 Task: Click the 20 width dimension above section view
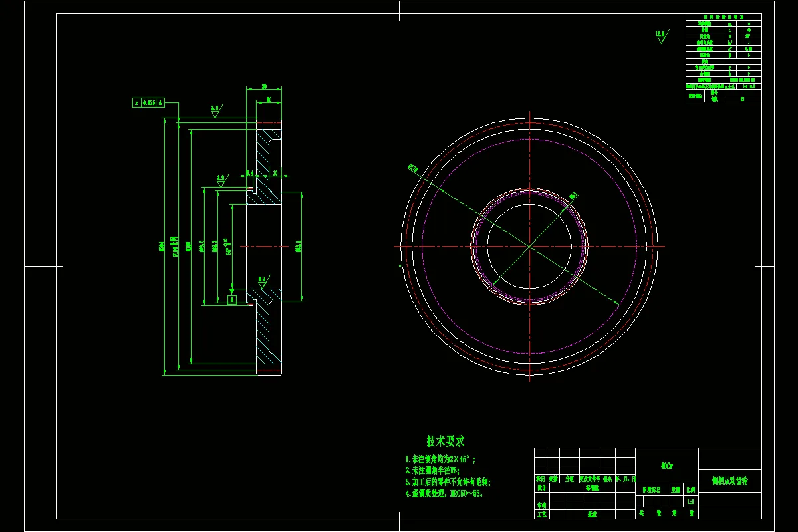coord(269,100)
